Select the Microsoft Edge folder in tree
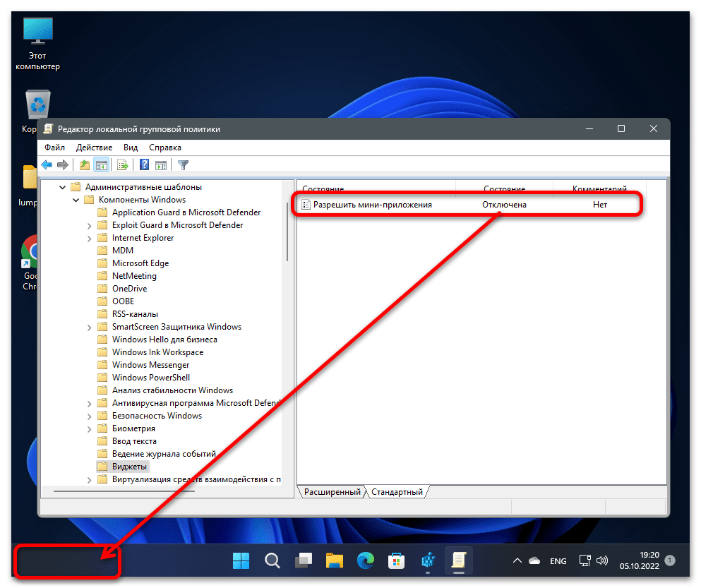The image size is (701, 588). pyautogui.click(x=140, y=263)
